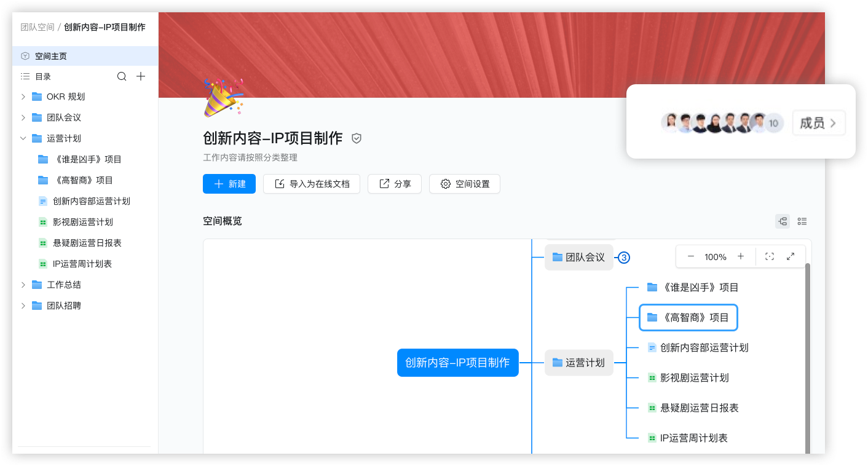Click the 团队空间 breadcrumb link
868x466 pixels.
[x=37, y=27]
